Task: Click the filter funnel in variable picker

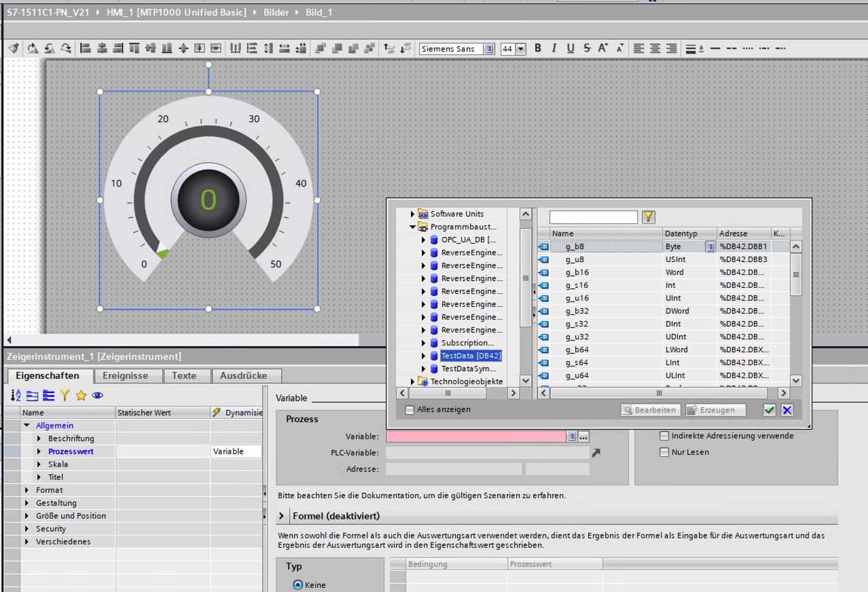Action: pos(649,217)
